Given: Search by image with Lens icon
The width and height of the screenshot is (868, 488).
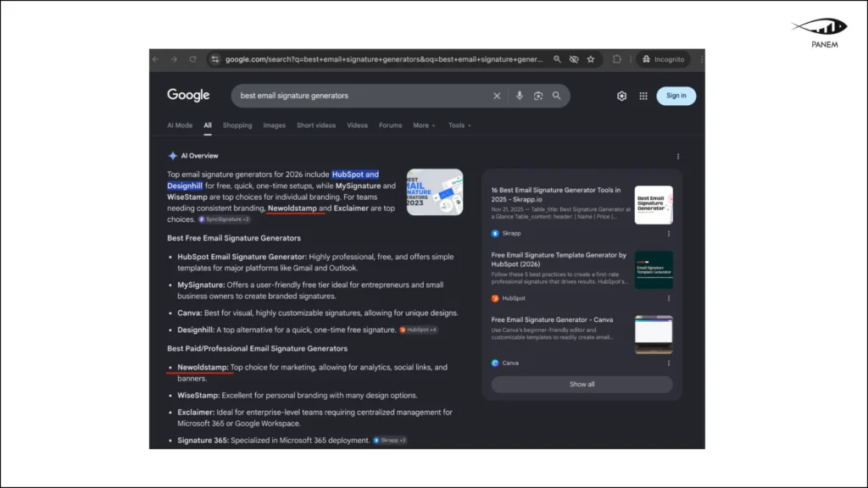Looking at the screenshot, I should (x=538, y=96).
